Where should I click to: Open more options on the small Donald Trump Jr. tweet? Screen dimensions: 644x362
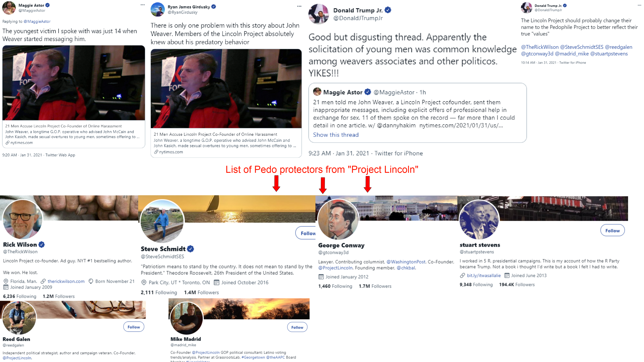coord(639,5)
